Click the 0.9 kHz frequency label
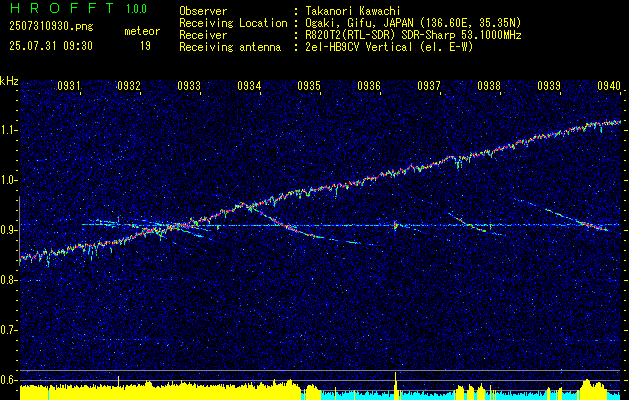Viewport: 629px width, 400px height. [8, 230]
